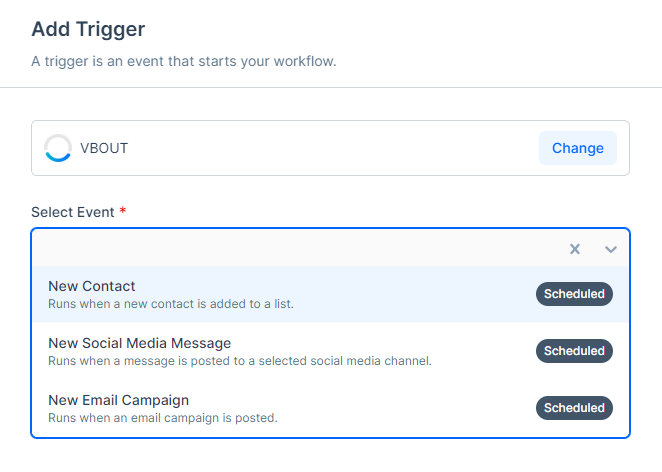Choose the New Contact event option

331,294
